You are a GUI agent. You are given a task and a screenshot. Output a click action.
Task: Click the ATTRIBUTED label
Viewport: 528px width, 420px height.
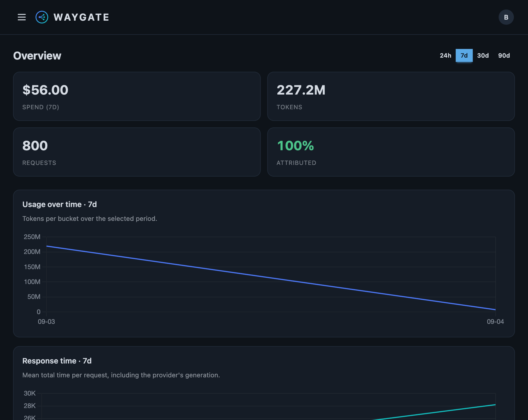click(296, 163)
